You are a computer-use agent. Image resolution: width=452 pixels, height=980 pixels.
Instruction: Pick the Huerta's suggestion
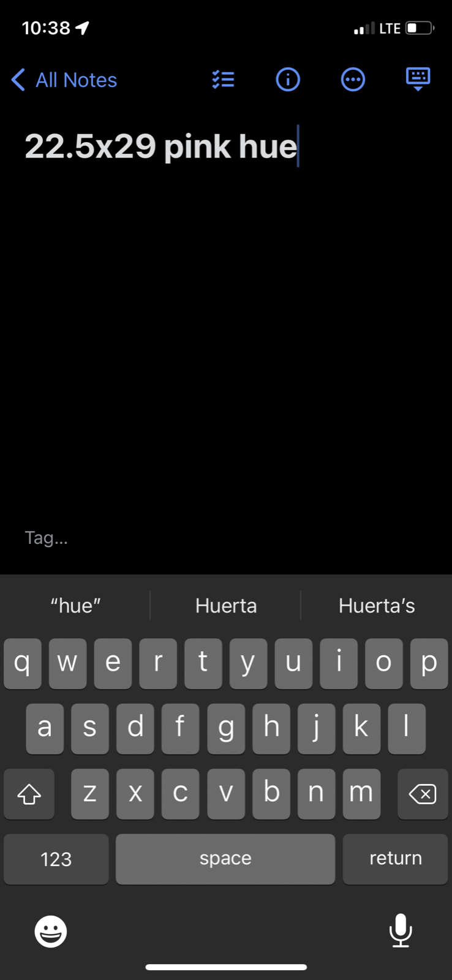pyautogui.click(x=377, y=606)
